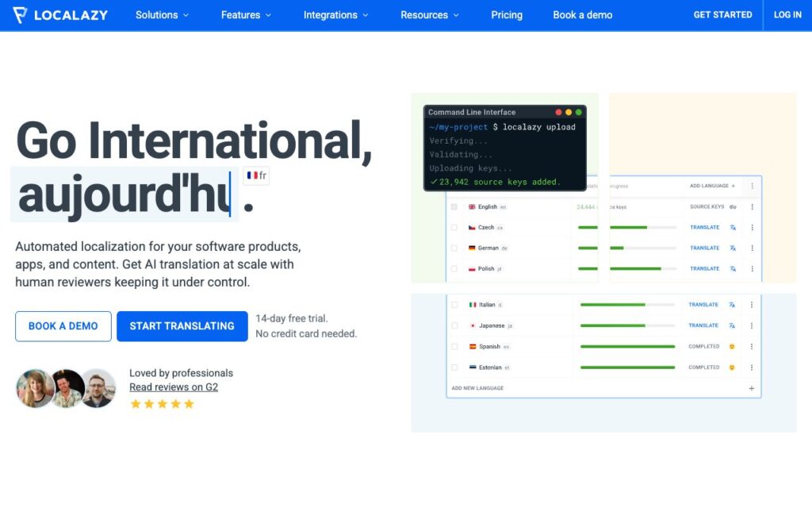
Task: Open the Resources dropdown menu
Action: point(429,15)
